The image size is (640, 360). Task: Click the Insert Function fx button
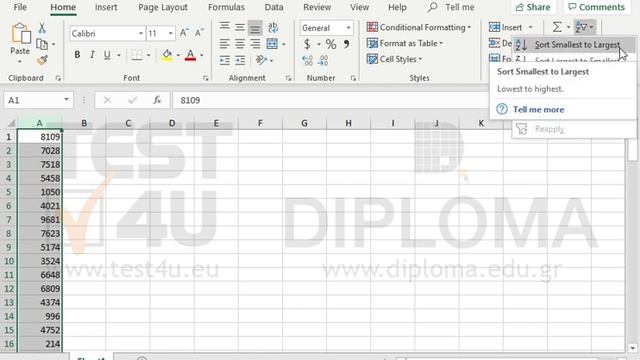[157, 100]
